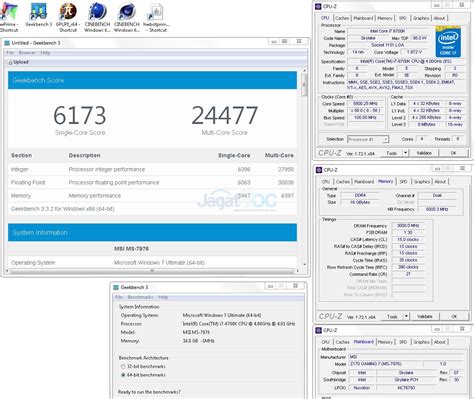This screenshot has height=399, width=474.
Task: Click the CPU-Z title icon in the Memory tab window
Action: [319, 170]
